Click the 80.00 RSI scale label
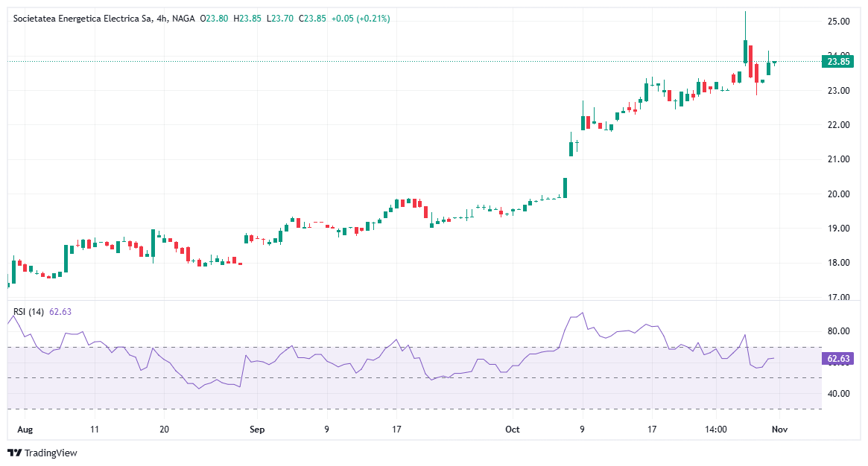This screenshot has height=466, width=868. [839, 331]
